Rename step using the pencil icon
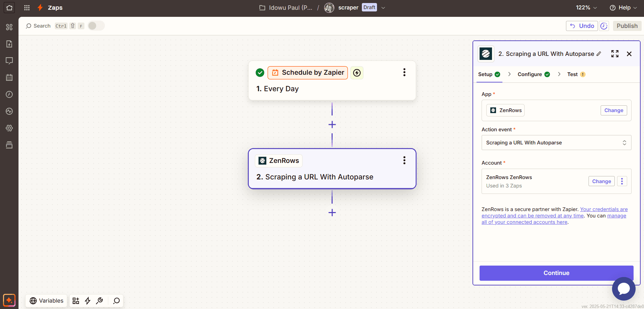This screenshot has height=309, width=644. (599, 54)
